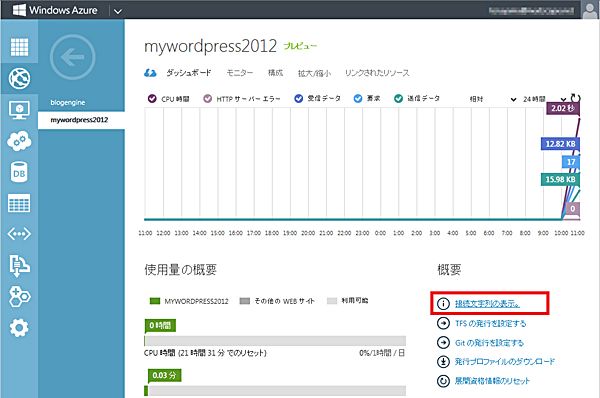
Task: Click the account name in the header
Action: (532, 11)
